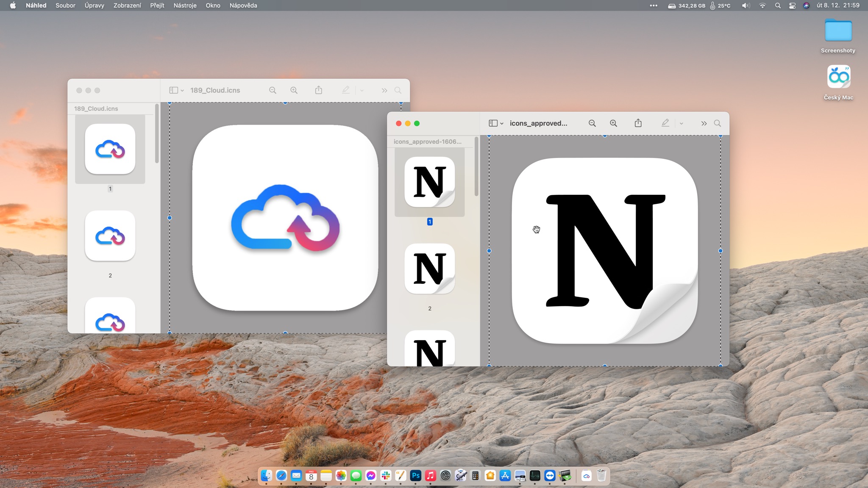Toggle sidebar view in the 189_Cloud.icns window
The height and width of the screenshot is (488, 868).
point(173,90)
